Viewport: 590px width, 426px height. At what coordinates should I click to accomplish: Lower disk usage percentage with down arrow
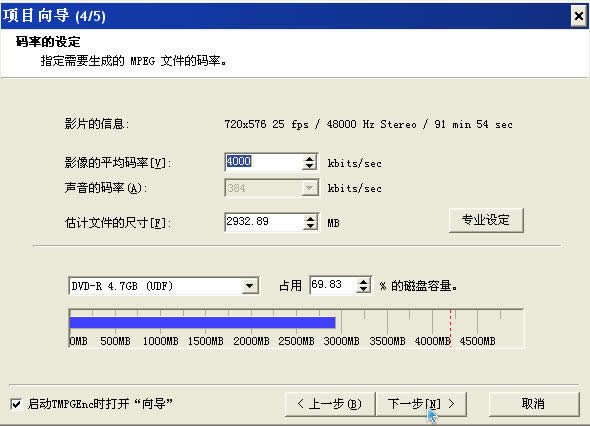pos(363,289)
